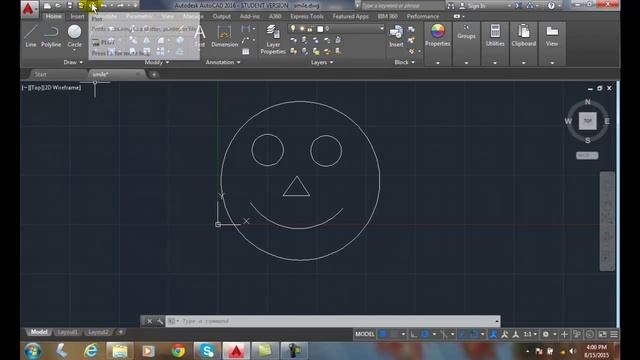
Task: Click the Undo icon in quick access toolbar
Action: click(104, 6)
